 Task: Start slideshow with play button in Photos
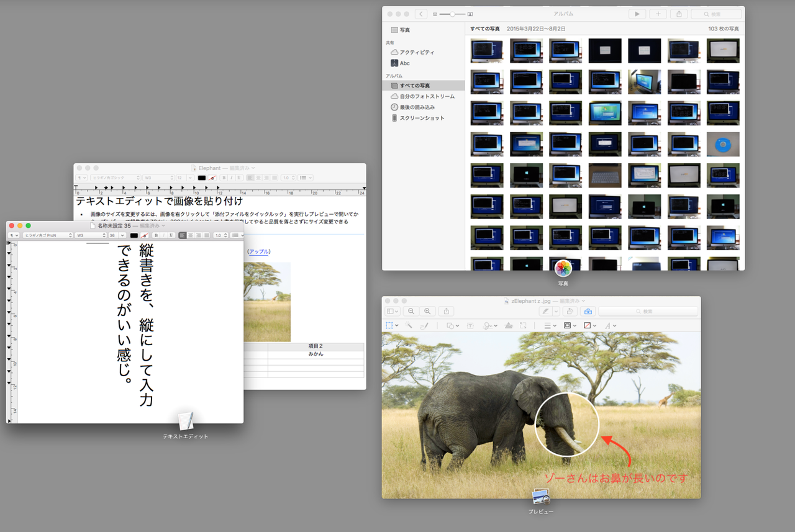click(x=637, y=14)
